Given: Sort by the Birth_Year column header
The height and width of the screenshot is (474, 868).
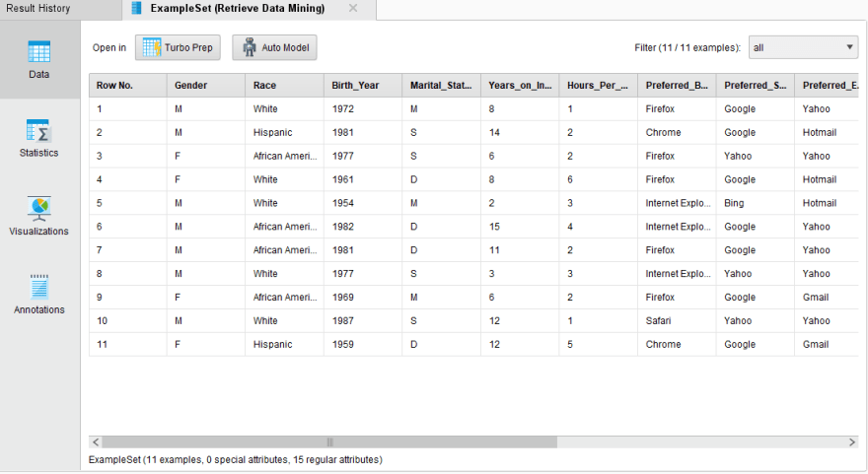Looking at the screenshot, I should point(363,85).
